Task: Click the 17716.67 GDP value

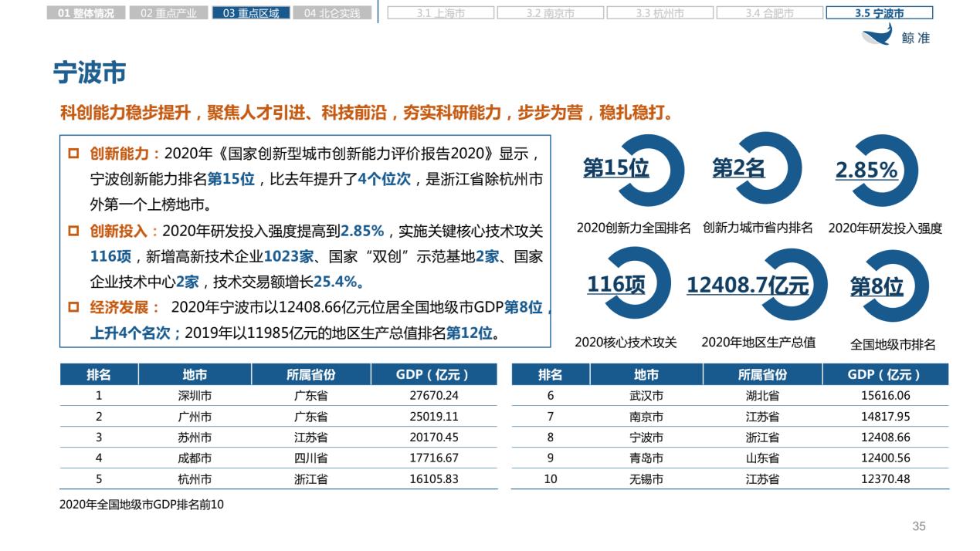Action: pyautogui.click(x=434, y=458)
